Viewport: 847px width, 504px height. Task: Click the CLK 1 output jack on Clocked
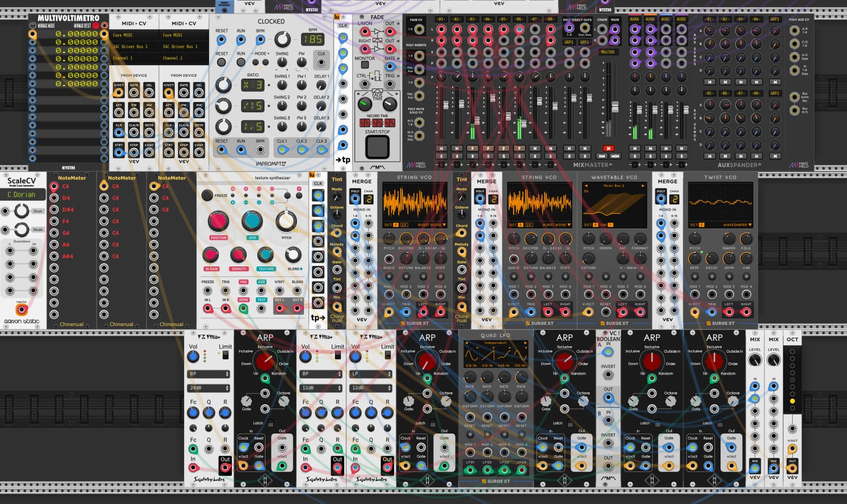(282, 149)
